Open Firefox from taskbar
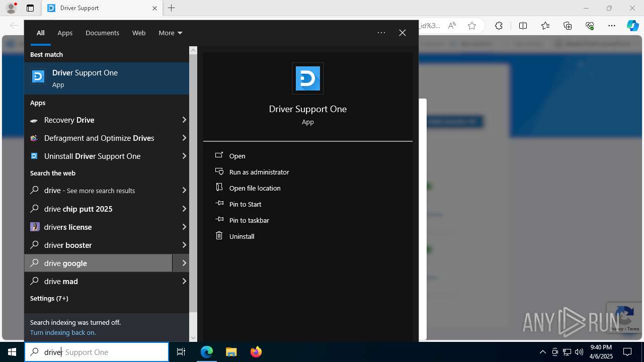This screenshot has width=644, height=362. click(x=256, y=352)
